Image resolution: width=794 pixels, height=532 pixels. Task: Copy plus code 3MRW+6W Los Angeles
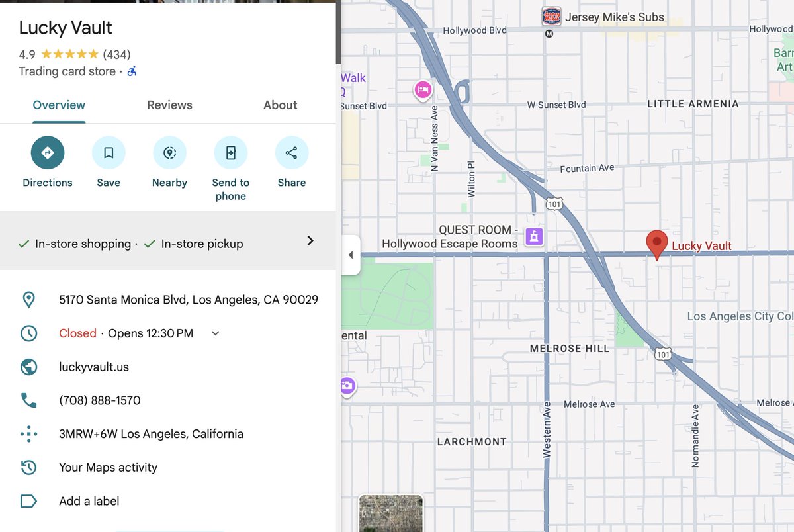(x=151, y=434)
